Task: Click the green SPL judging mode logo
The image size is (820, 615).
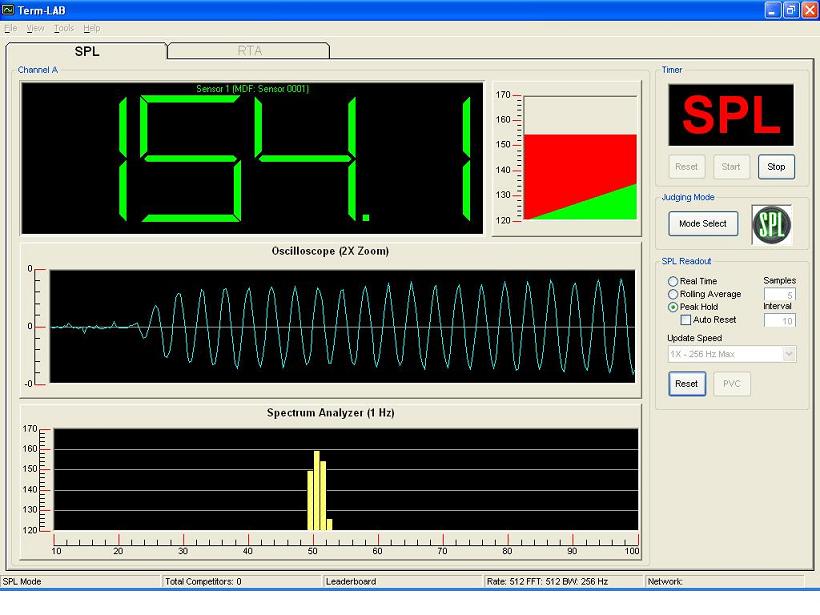Action: click(771, 224)
